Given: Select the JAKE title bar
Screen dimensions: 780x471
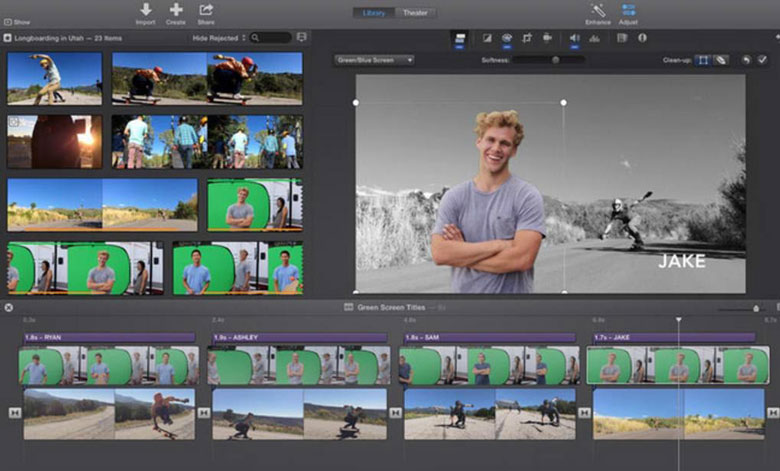Looking at the screenshot, I should tap(674, 338).
